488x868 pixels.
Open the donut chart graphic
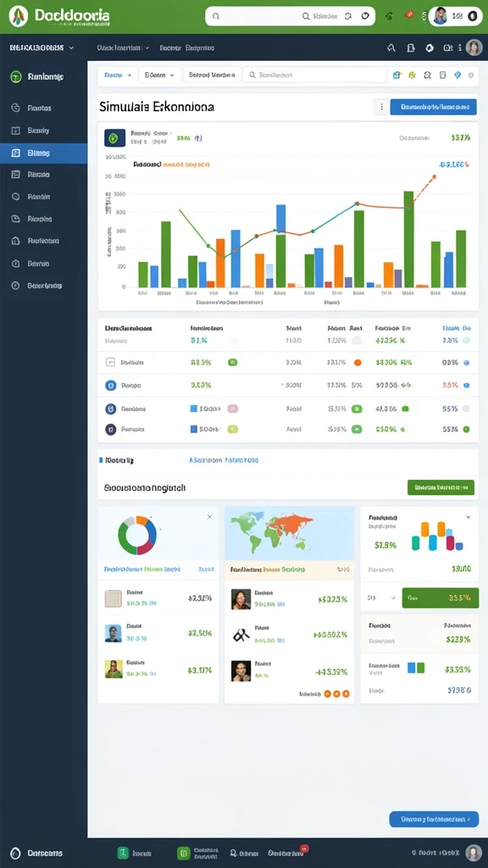[x=137, y=536]
